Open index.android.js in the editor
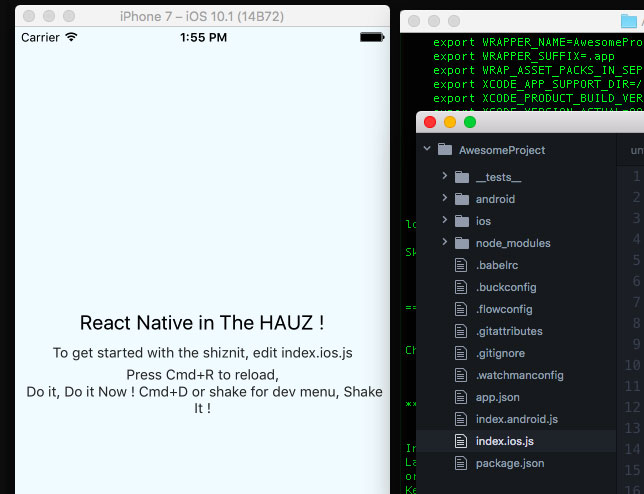The height and width of the screenshot is (494, 644). click(517, 419)
